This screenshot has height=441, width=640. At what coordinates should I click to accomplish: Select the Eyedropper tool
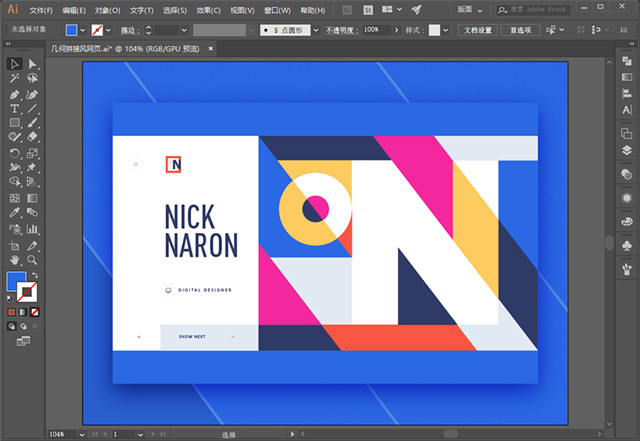(15, 213)
